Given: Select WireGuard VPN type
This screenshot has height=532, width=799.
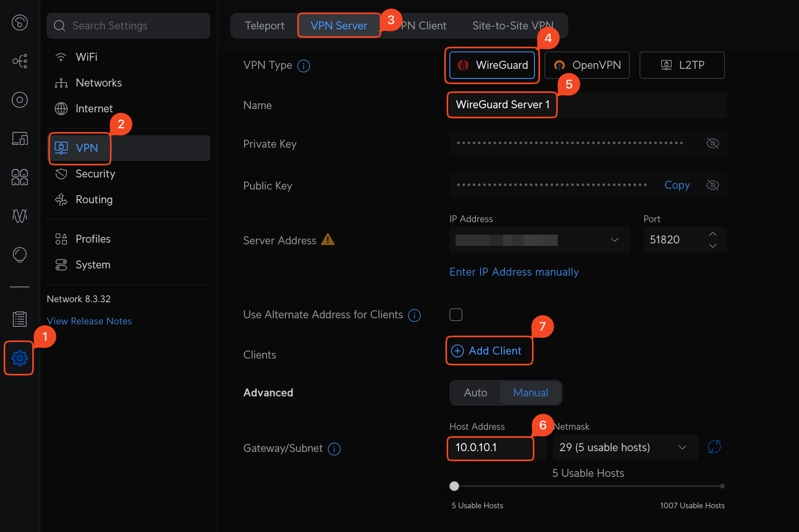Looking at the screenshot, I should (x=492, y=65).
